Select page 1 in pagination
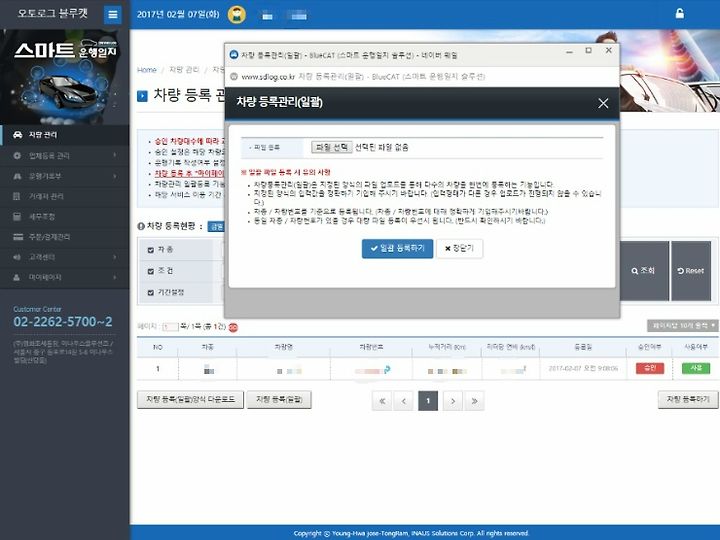 (x=428, y=401)
